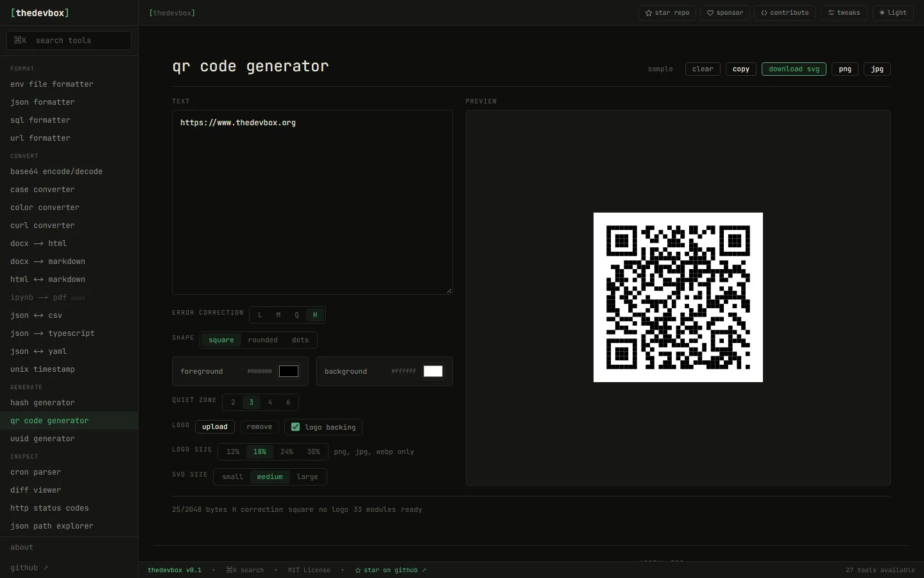
Task: Open html markdown converter
Action: tap(69, 279)
